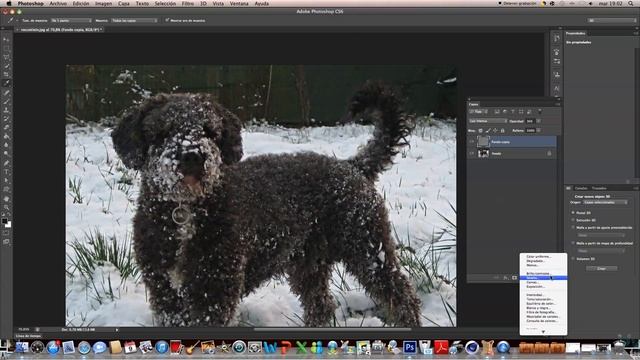Select the Eyedropper tool in toolbox
640x360 pixels.
click(6, 83)
